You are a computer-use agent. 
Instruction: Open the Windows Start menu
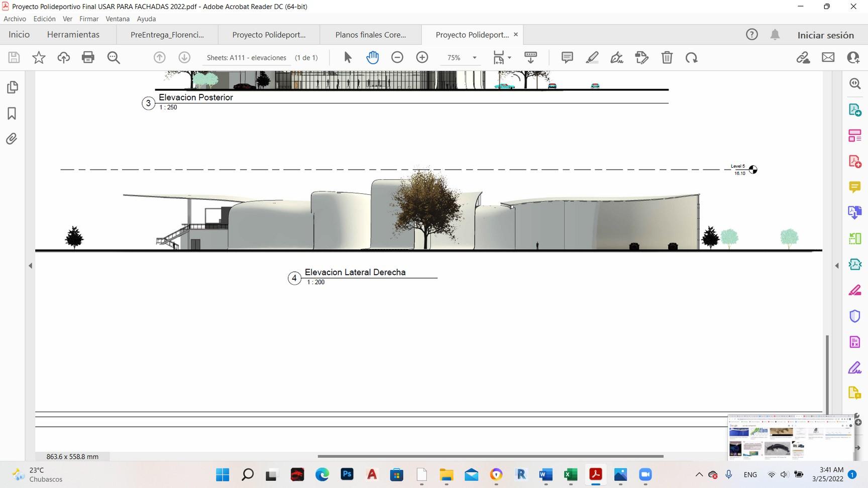(x=223, y=474)
